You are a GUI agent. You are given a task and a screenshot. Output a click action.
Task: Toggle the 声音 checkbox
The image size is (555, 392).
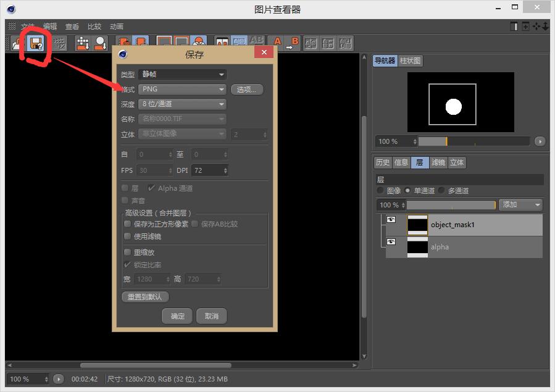(125, 200)
